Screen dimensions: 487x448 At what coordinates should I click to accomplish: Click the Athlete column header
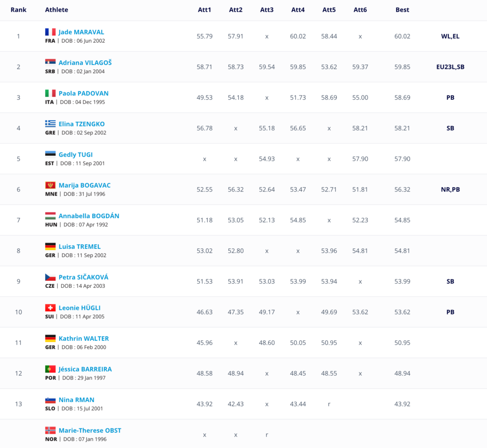57,10
